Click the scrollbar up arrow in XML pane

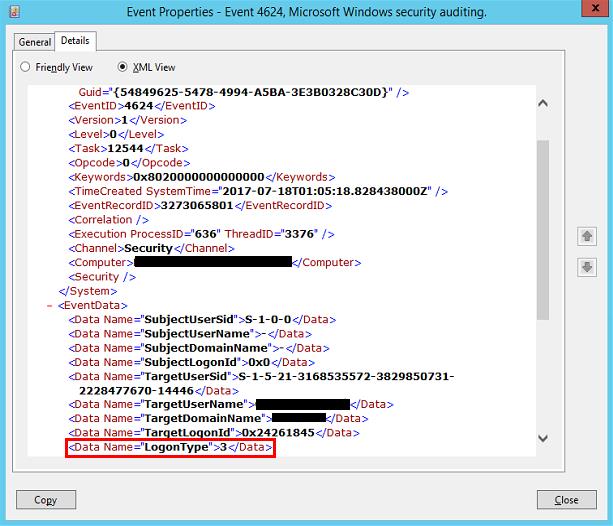click(x=543, y=103)
